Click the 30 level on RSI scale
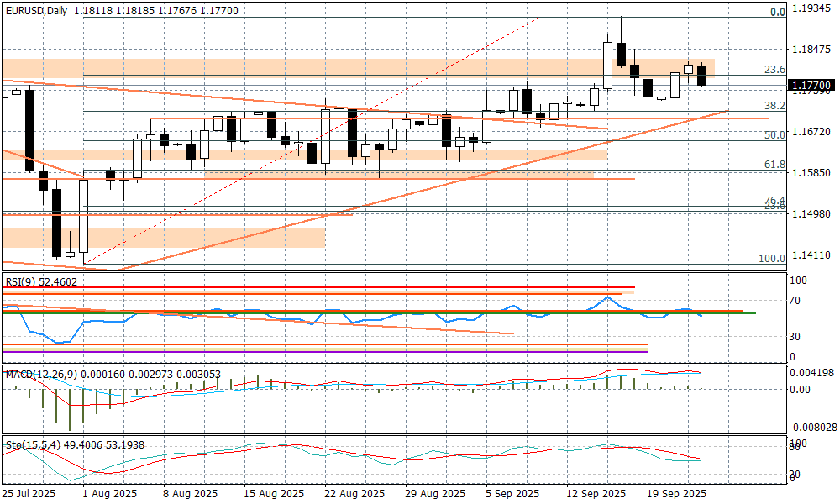The width and height of the screenshot is (840, 504). pyautogui.click(x=796, y=336)
